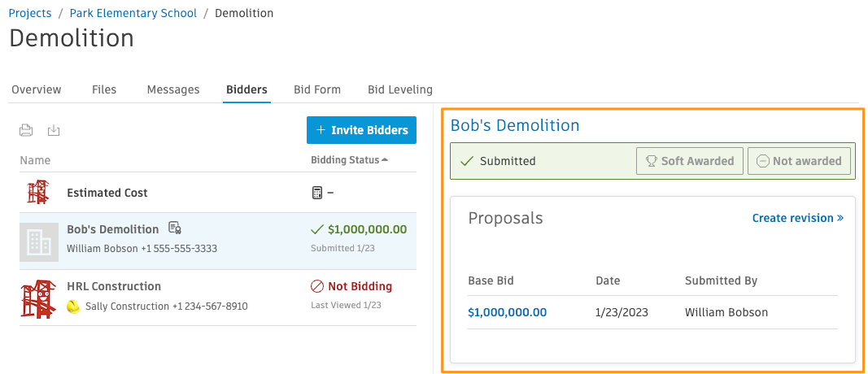The height and width of the screenshot is (374, 868).
Task: Click the print icon above bidder list
Action: (x=26, y=131)
